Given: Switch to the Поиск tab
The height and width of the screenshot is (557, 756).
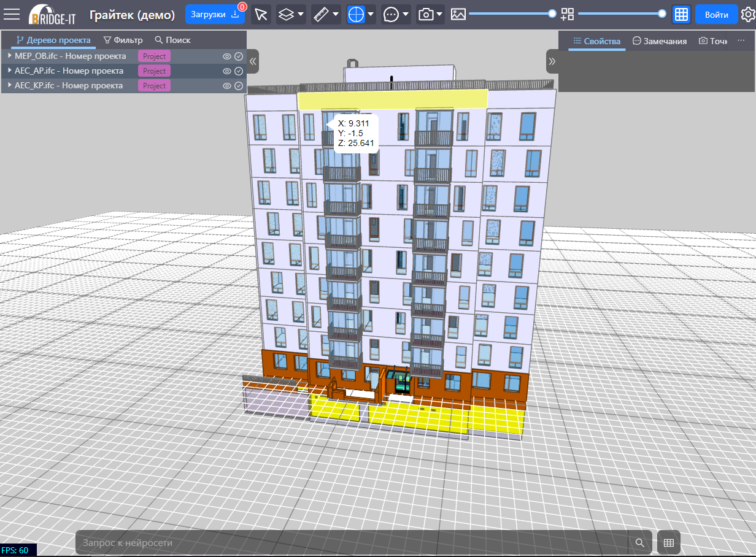Looking at the screenshot, I should [x=172, y=40].
